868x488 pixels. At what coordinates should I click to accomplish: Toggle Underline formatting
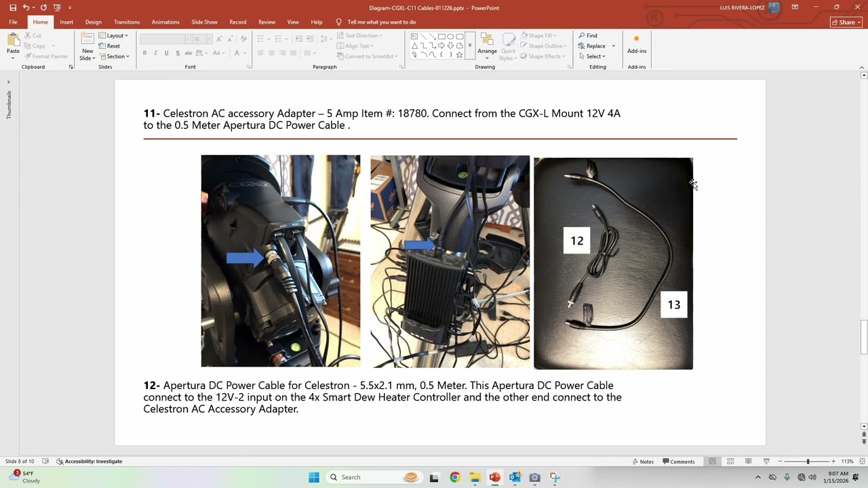click(166, 53)
